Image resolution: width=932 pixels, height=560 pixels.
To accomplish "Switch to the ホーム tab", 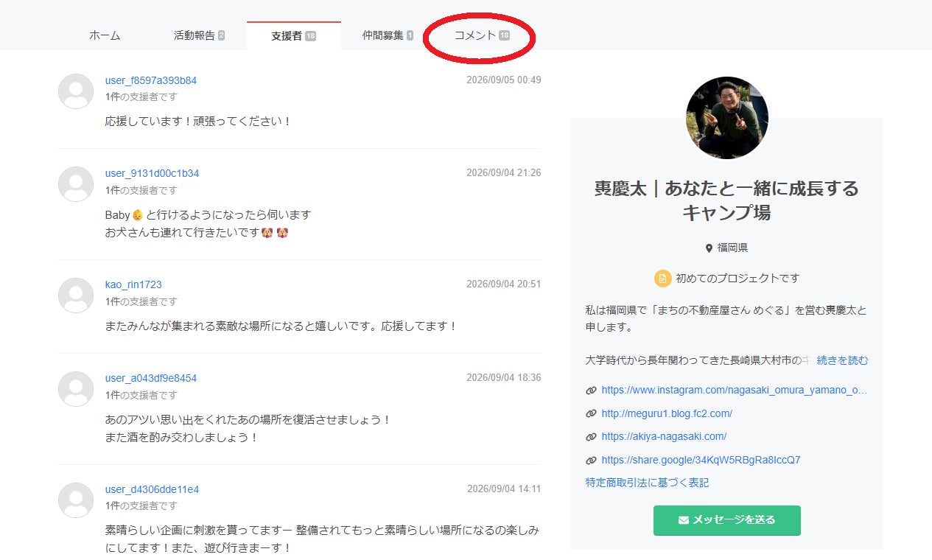I will (x=105, y=35).
